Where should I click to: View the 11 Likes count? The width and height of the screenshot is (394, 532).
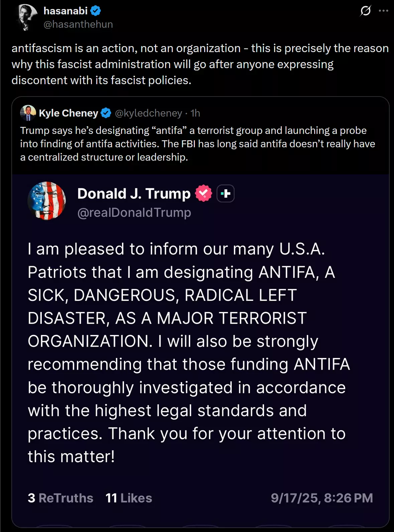[129, 498]
